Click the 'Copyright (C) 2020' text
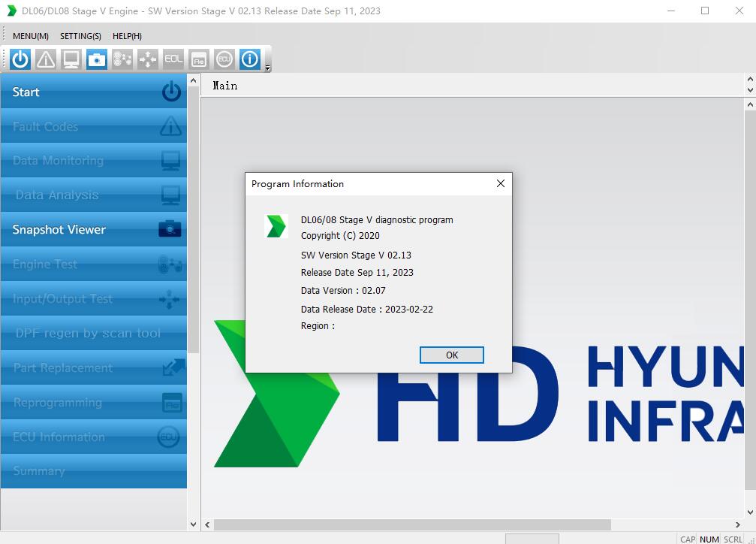The height and width of the screenshot is (544, 756). [340, 235]
